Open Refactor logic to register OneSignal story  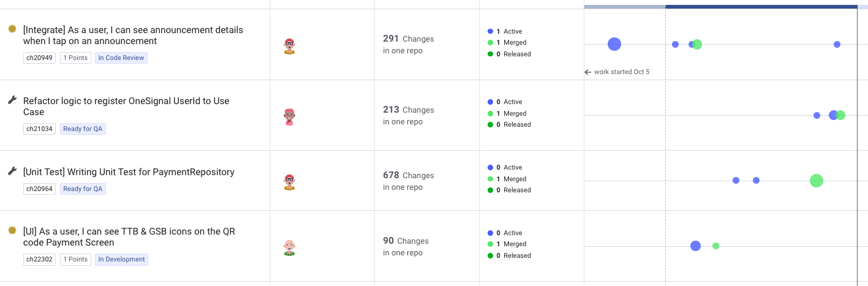pos(126,107)
